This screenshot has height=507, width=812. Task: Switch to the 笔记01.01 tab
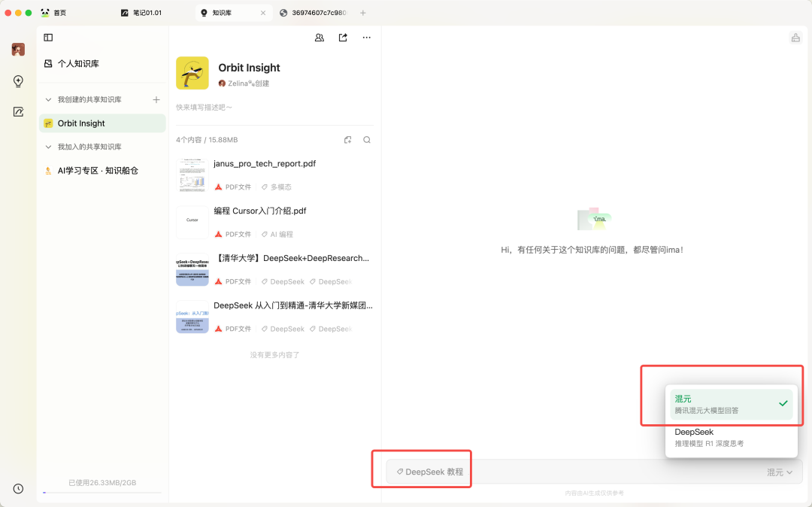click(x=141, y=13)
